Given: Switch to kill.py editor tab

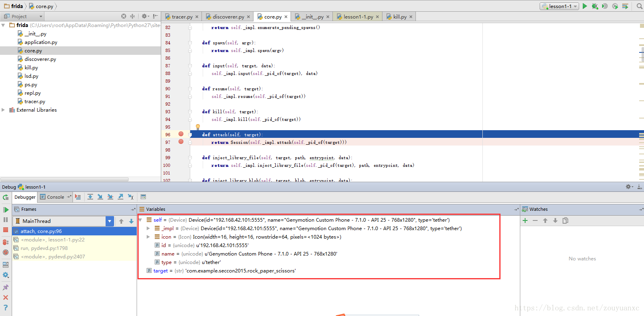Looking at the screenshot, I should pos(399,17).
